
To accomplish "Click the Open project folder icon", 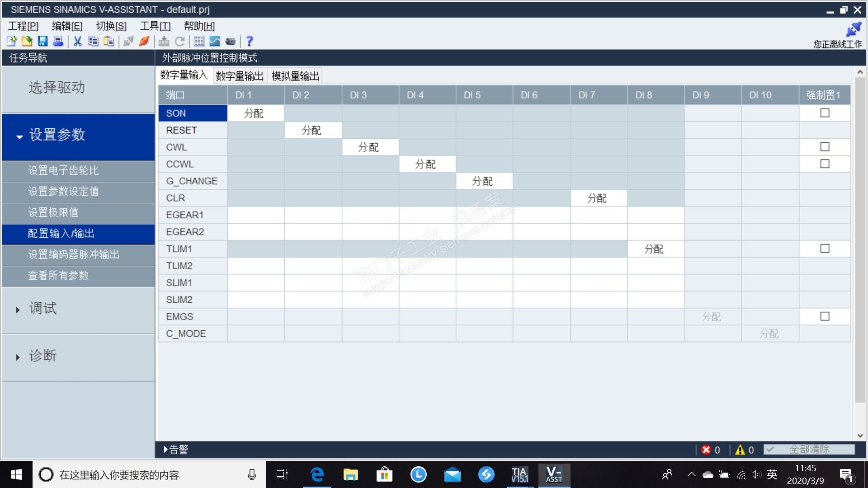I will (x=27, y=42).
